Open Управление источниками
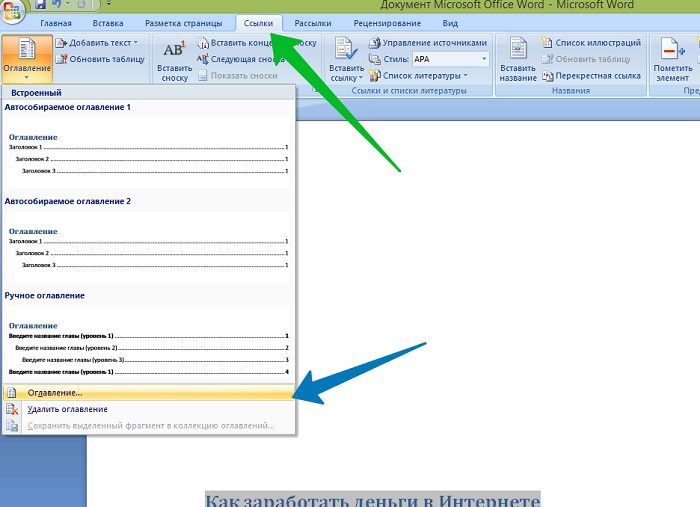The height and width of the screenshot is (507, 700). (x=428, y=43)
